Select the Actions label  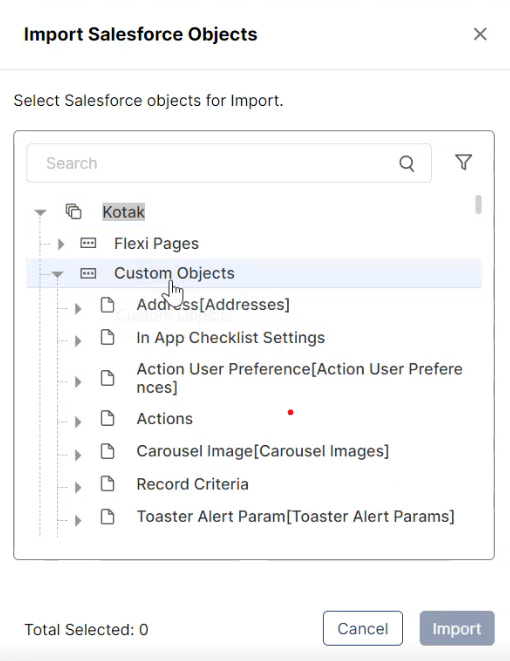pos(165,419)
